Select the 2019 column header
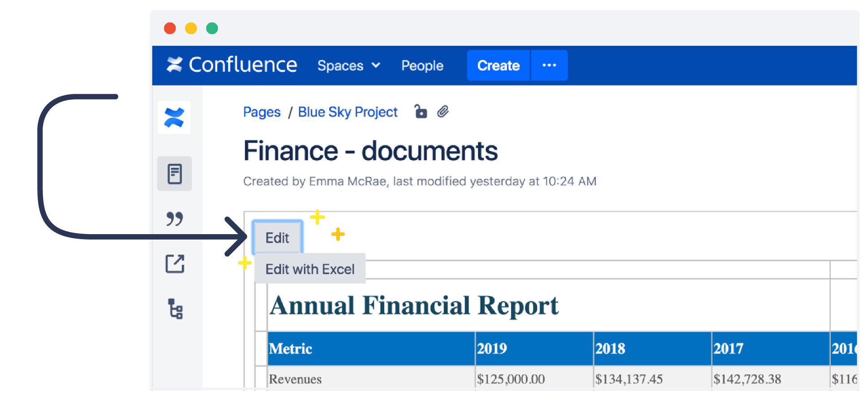Image resolution: width=868 pixels, height=401 pixels. point(534,349)
